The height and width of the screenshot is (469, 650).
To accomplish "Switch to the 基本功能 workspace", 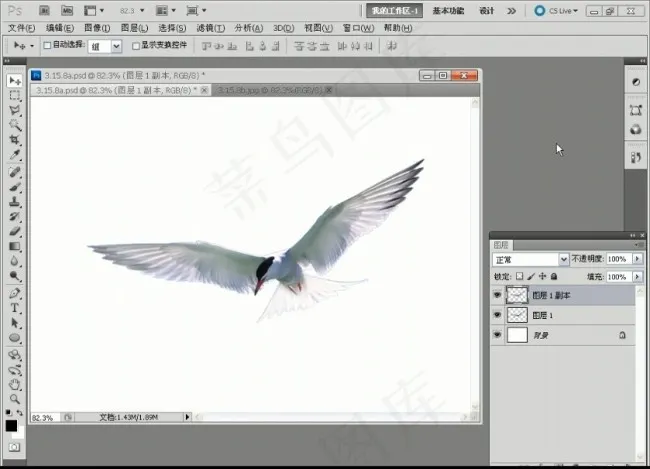I will (x=447, y=10).
